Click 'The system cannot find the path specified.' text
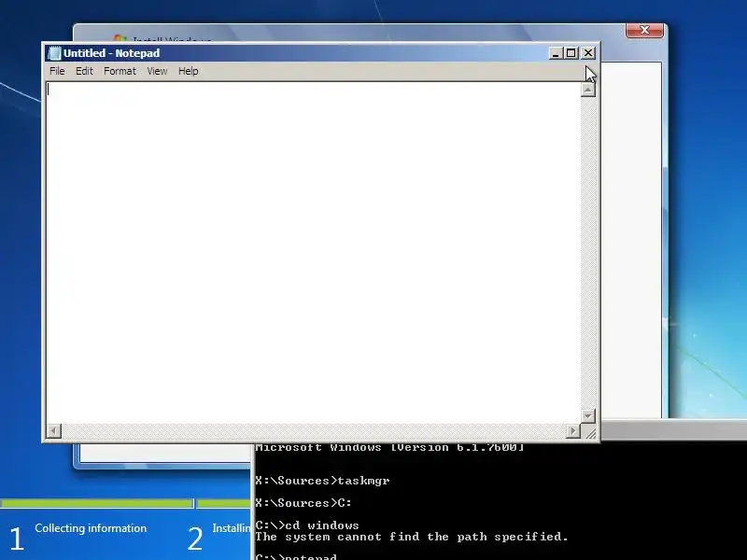This screenshot has height=560, width=747. (412, 537)
